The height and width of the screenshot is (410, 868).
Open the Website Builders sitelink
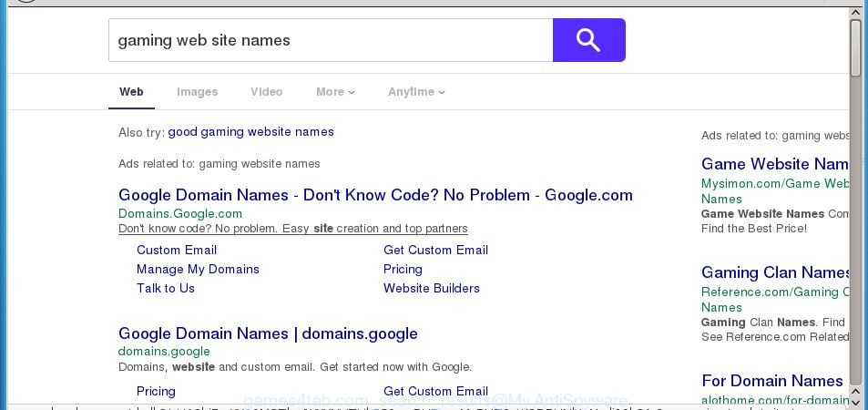click(431, 288)
